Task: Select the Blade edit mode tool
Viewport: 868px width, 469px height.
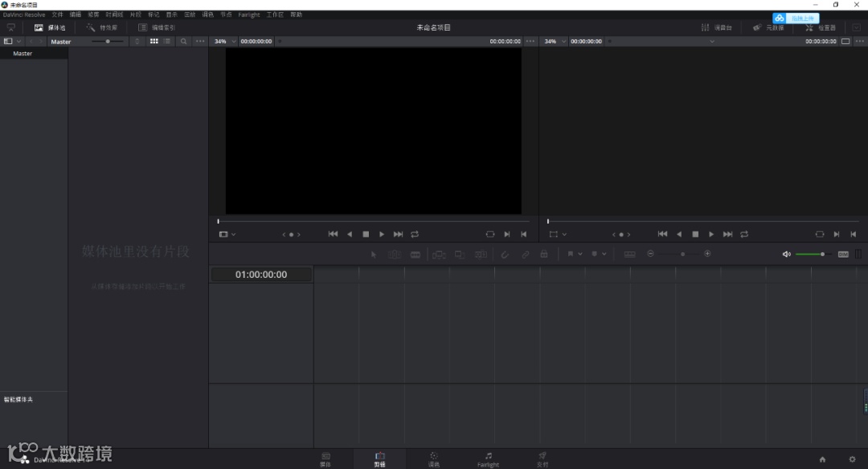Action: pyautogui.click(x=416, y=255)
